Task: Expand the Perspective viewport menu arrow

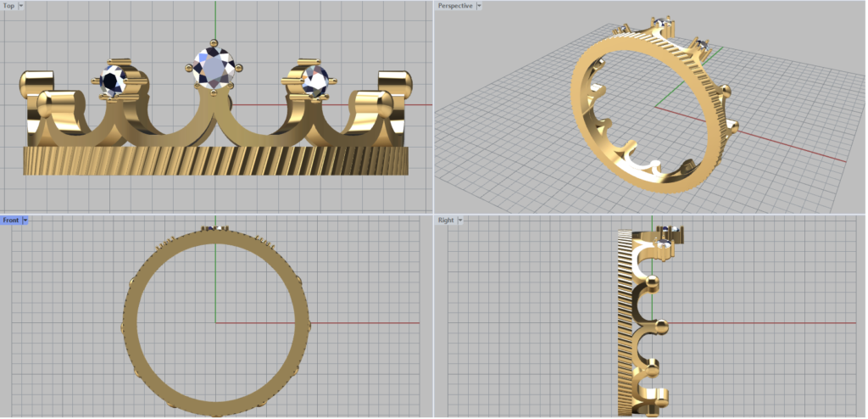Action: [478, 6]
